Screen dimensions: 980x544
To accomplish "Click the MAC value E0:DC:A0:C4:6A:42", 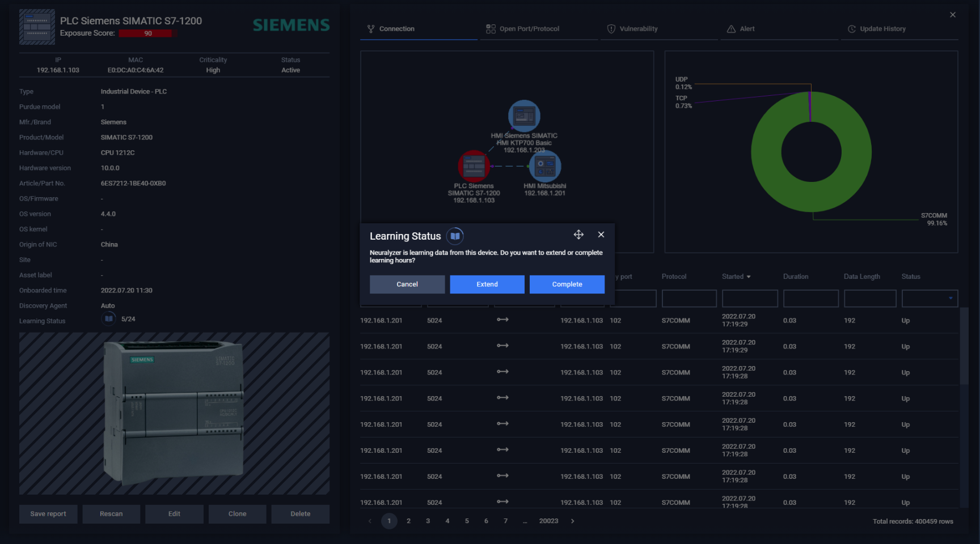I will pyautogui.click(x=136, y=70).
